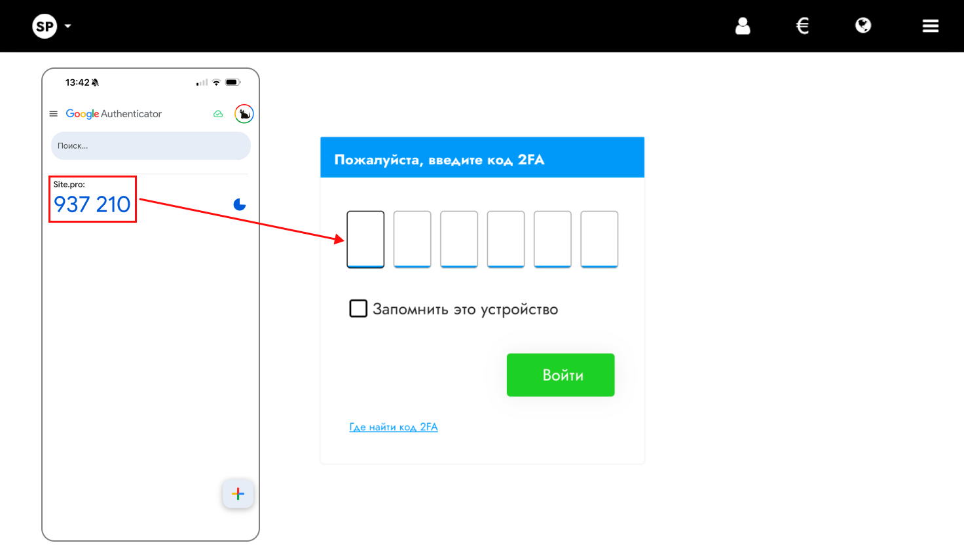This screenshot has width=964, height=560.
Task: Open the Authenticator profile avatar
Action: [x=244, y=114]
